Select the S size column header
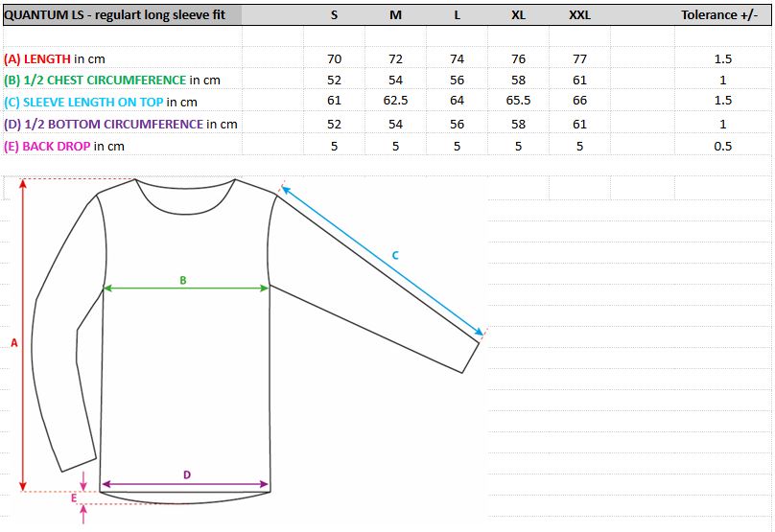Image resolution: width=775 pixels, height=532 pixels. click(x=334, y=14)
